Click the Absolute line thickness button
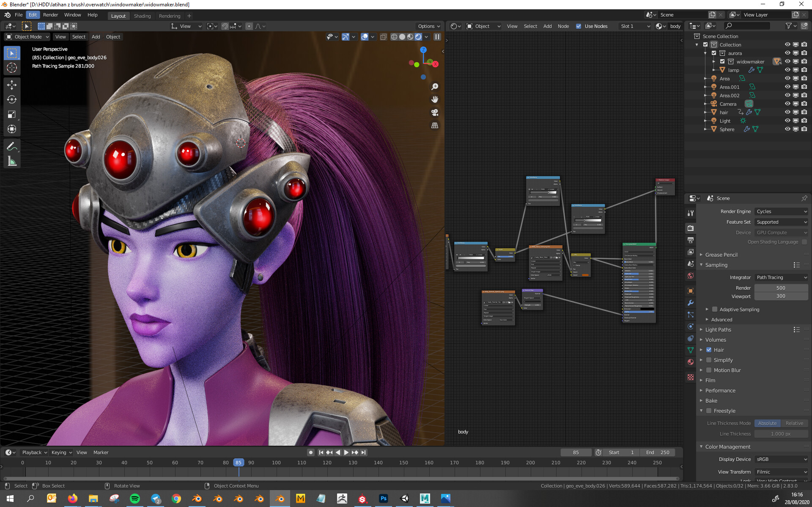 click(767, 423)
